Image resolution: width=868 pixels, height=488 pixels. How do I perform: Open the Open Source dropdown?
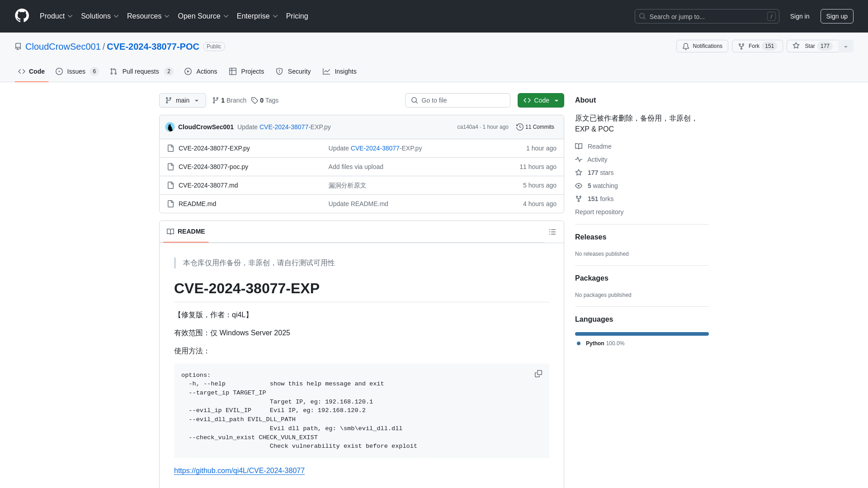(203, 16)
